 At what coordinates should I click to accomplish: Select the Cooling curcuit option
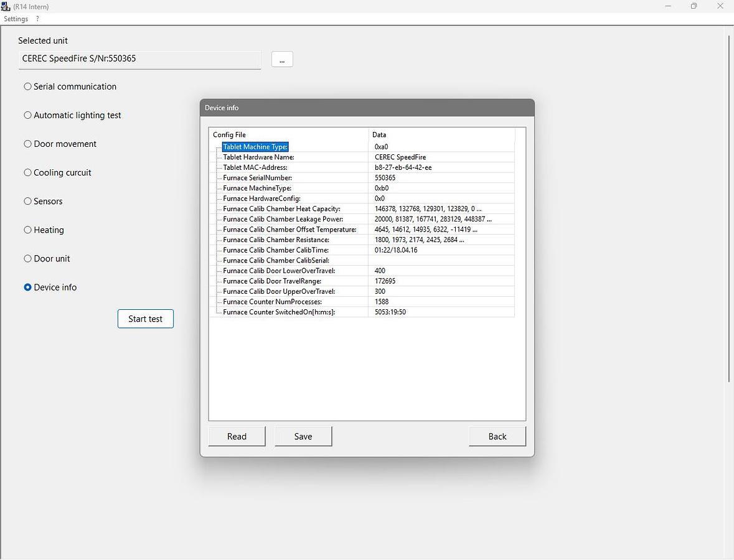[27, 172]
